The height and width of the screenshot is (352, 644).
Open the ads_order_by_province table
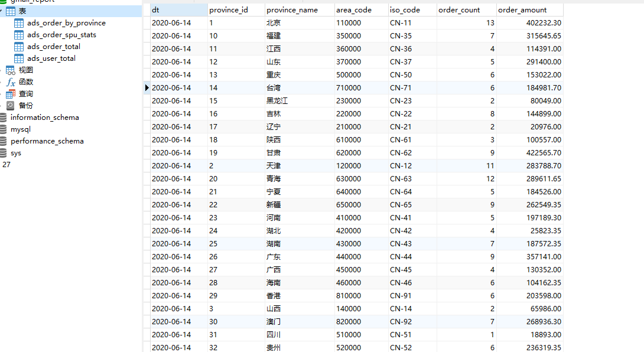[66, 23]
